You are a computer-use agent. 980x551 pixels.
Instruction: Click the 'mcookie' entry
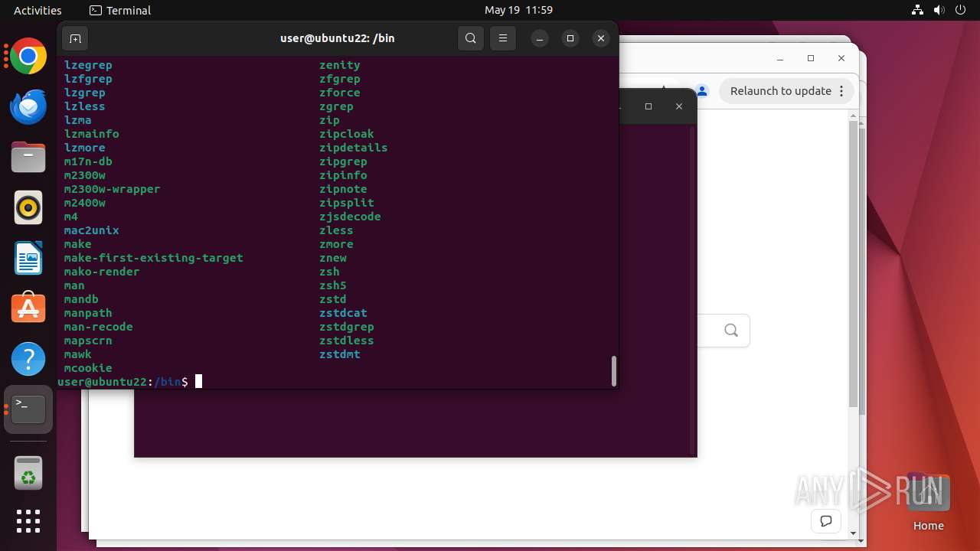(x=88, y=368)
